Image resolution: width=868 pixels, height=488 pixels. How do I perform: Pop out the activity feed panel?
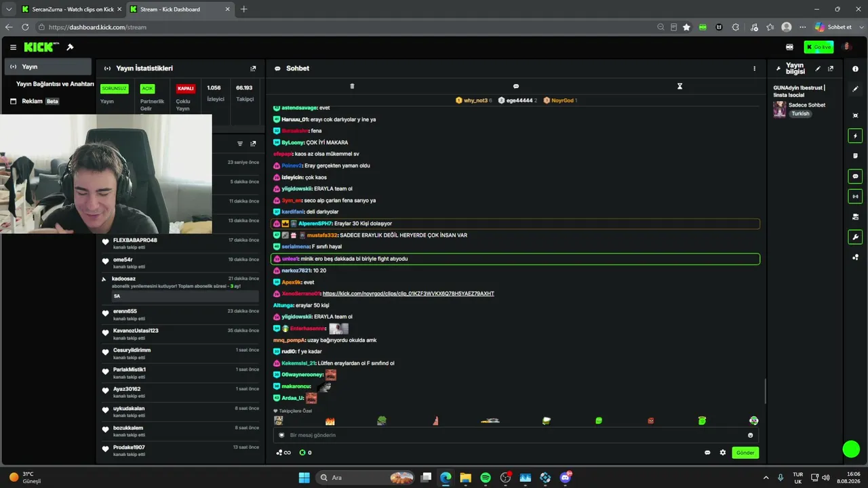click(x=253, y=144)
